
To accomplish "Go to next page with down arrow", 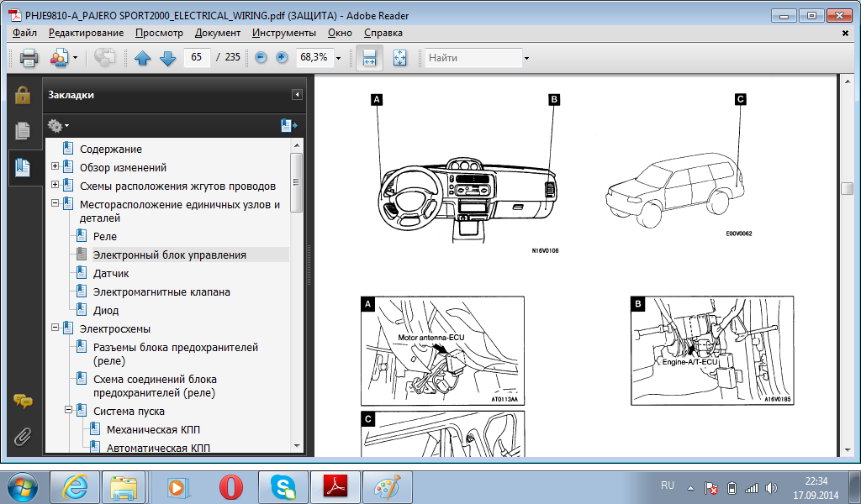I will click(x=167, y=58).
